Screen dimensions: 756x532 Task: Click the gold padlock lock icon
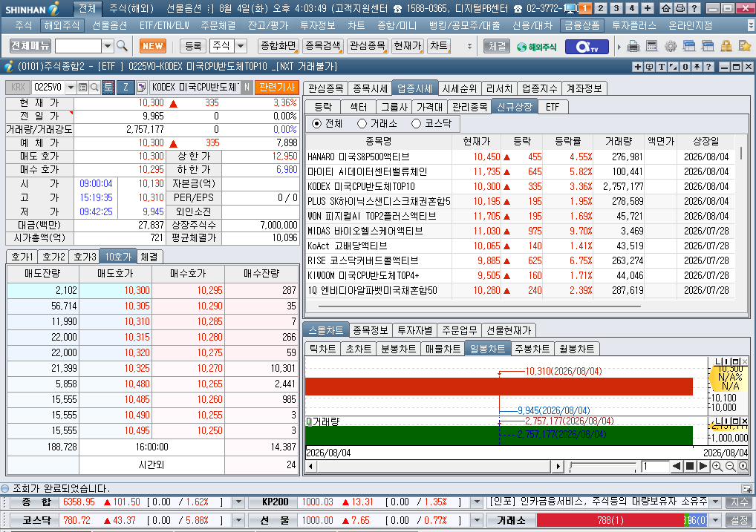[726, 46]
